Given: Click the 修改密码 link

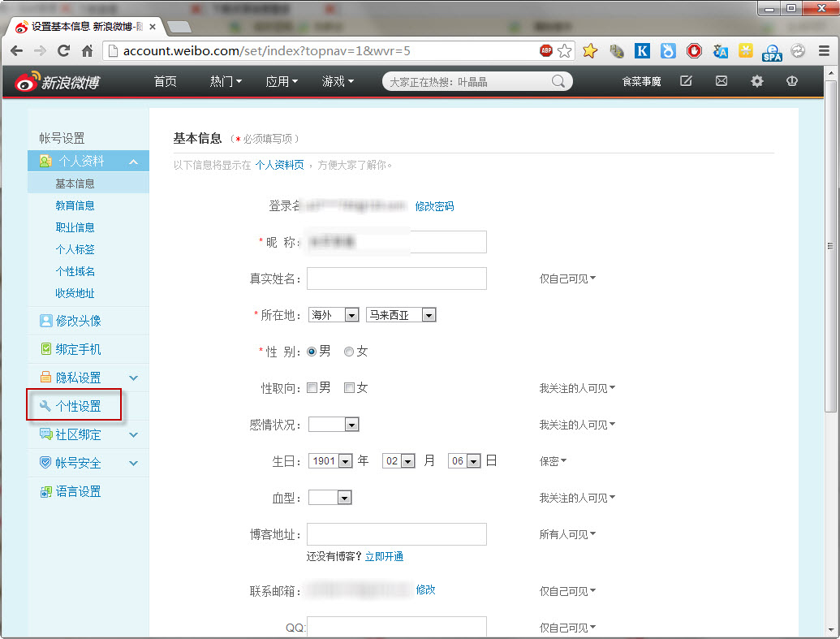Looking at the screenshot, I should (433, 206).
